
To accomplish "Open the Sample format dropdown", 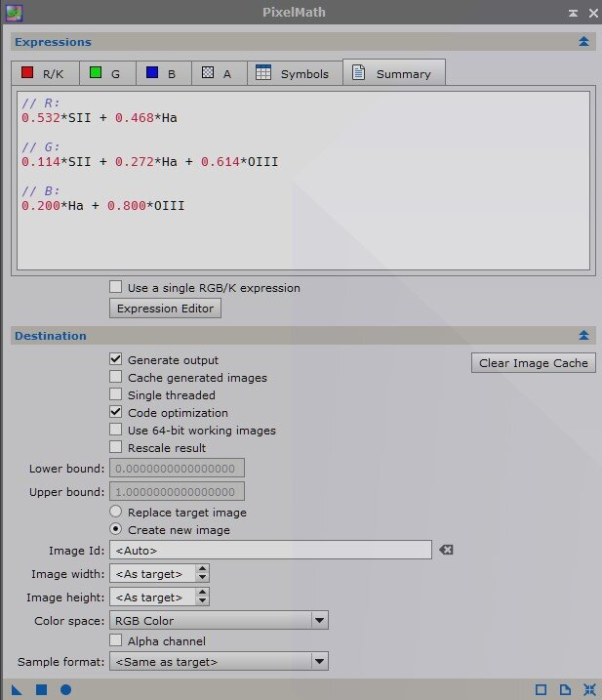I will pyautogui.click(x=220, y=661).
